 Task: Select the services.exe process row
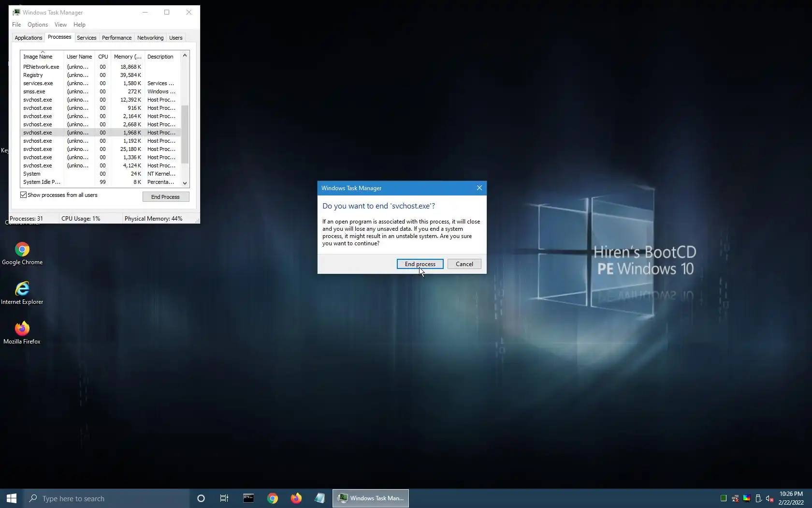click(x=101, y=83)
